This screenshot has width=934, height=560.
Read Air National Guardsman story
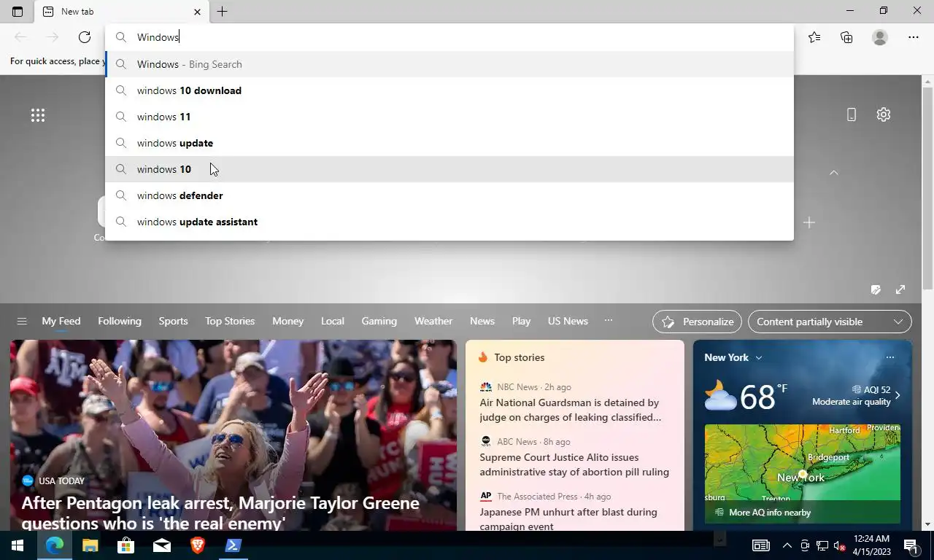pos(571,410)
